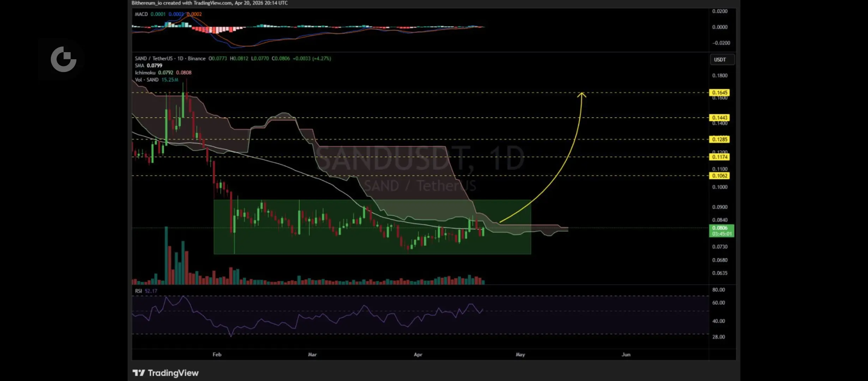Select the RSI indicator label
Image resolution: width=868 pixels, height=381 pixels.
click(x=138, y=291)
